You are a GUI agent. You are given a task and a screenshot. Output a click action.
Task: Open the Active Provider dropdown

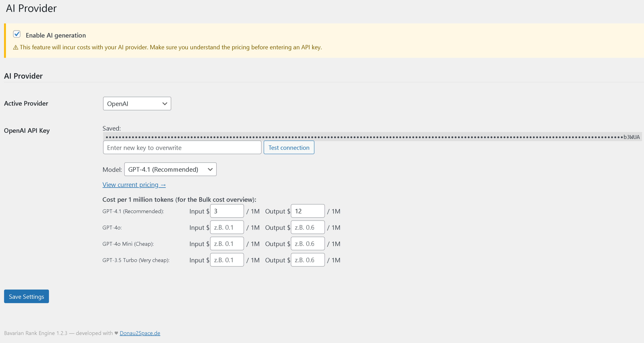pos(137,103)
